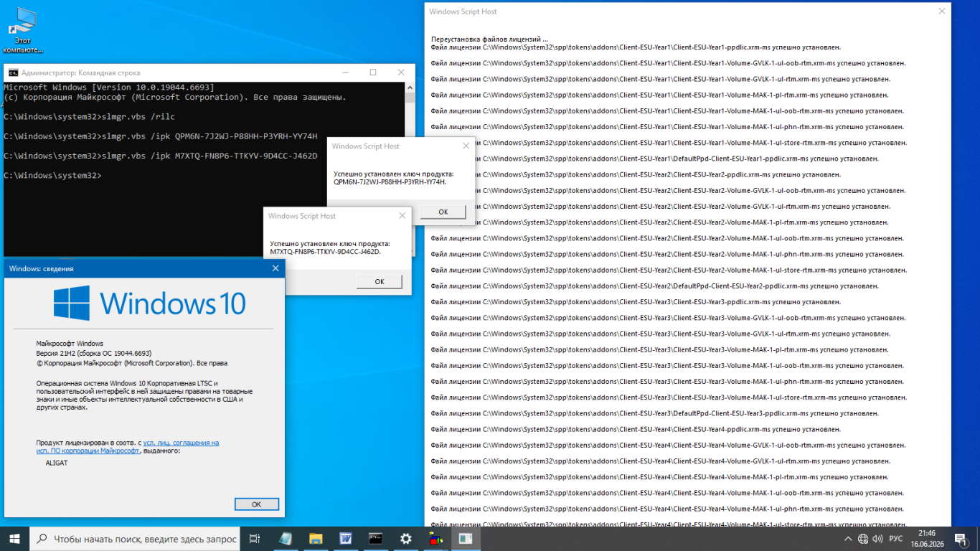
Task: Switch to the Word taskbar icon
Action: (345, 539)
